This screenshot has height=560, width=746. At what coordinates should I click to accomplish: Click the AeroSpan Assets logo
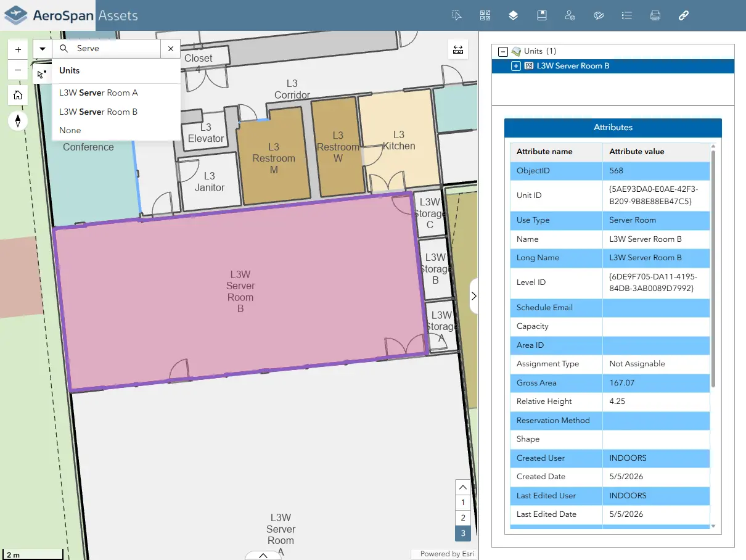click(47, 15)
